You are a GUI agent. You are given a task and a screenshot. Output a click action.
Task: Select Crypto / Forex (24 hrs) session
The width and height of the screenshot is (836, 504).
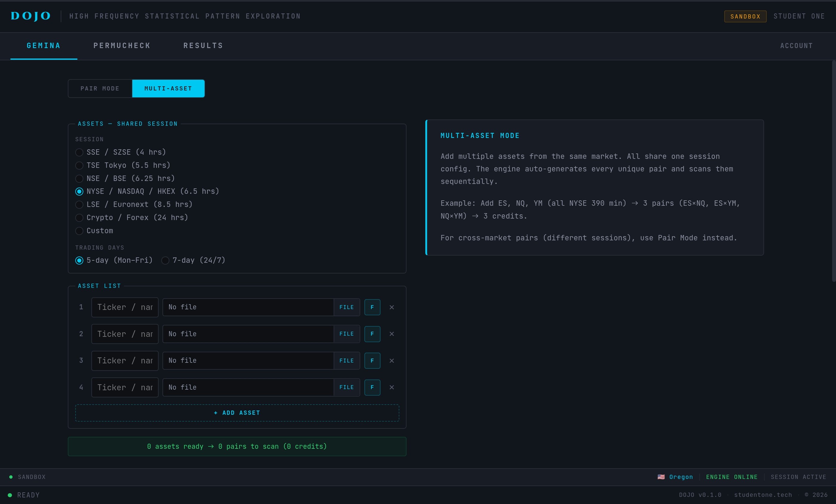79,218
